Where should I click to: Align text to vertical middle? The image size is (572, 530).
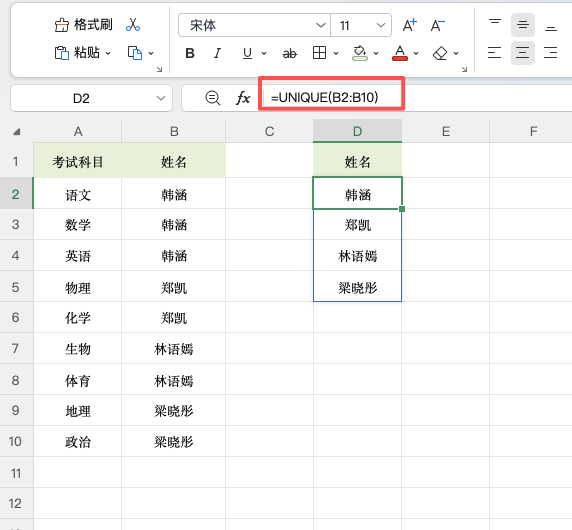[x=523, y=25]
